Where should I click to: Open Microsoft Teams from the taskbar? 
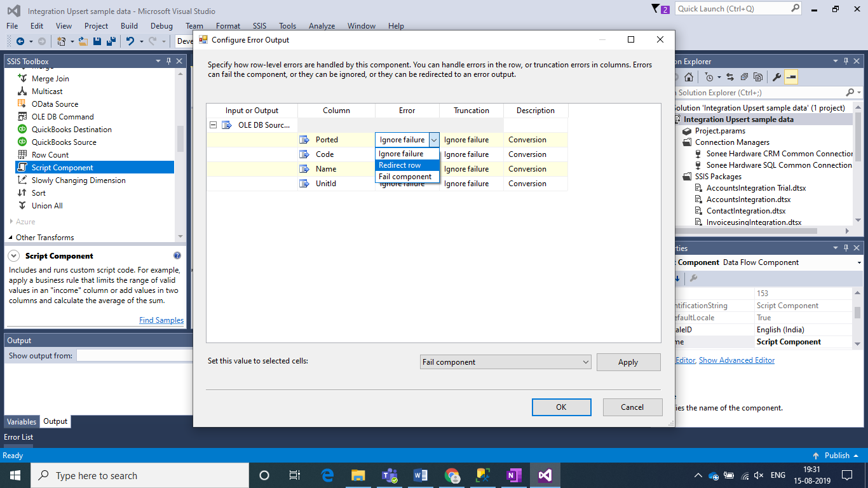point(390,475)
